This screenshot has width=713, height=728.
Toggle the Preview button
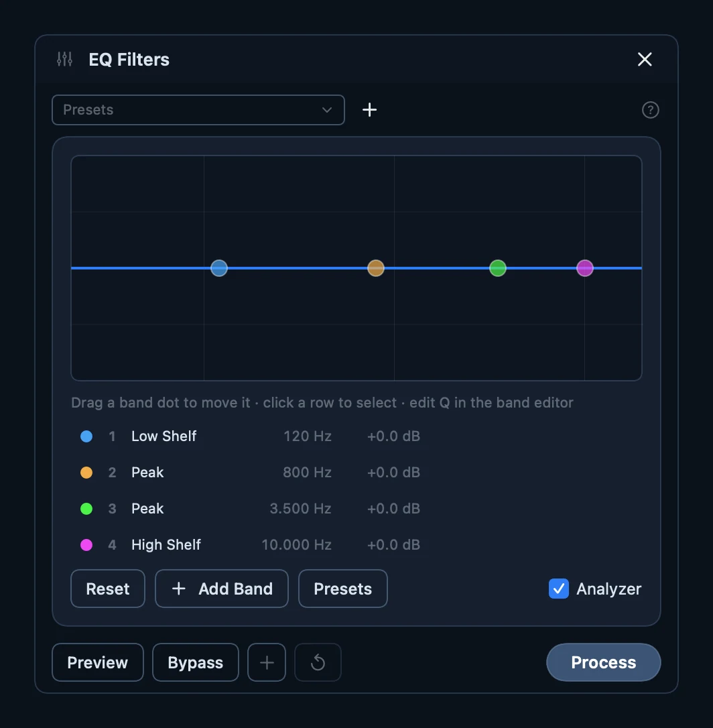click(97, 662)
